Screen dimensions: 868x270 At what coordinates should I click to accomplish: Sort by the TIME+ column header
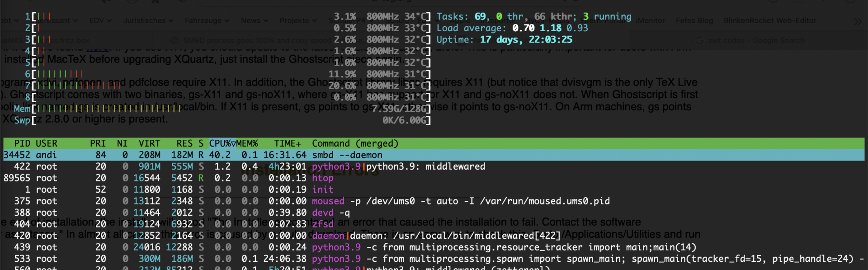tap(287, 144)
